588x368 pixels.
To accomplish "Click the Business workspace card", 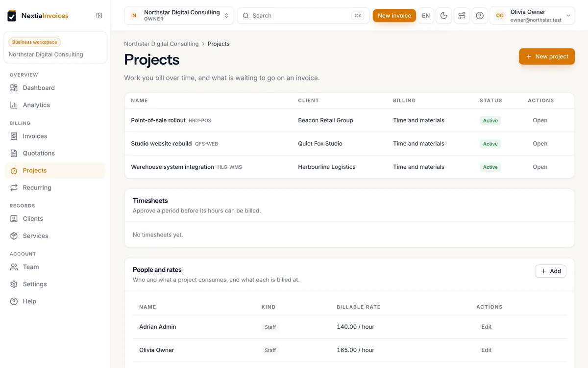I will point(55,48).
